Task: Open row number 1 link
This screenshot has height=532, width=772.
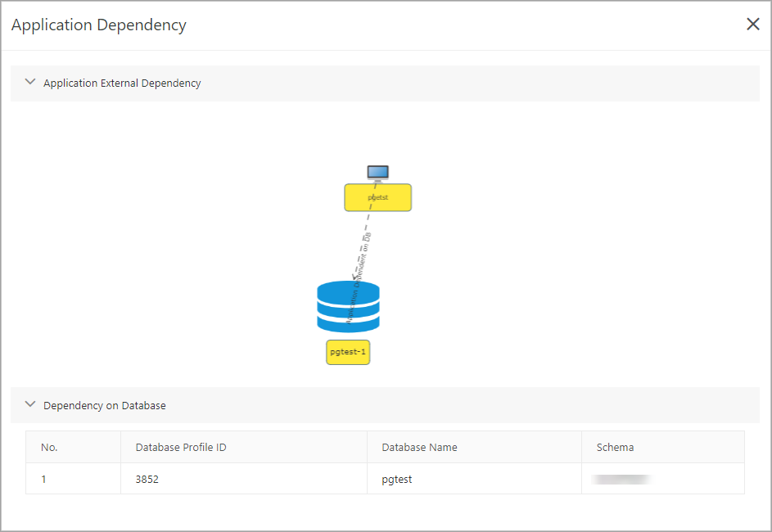Action: (x=44, y=479)
